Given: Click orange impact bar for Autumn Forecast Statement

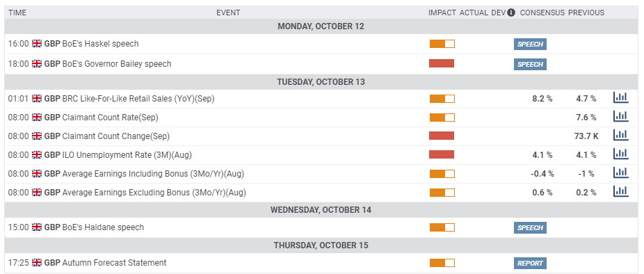Looking at the screenshot, I should [x=442, y=263].
